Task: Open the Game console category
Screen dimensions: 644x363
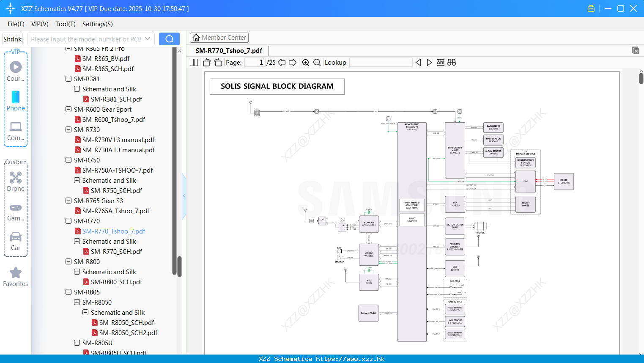Action: tap(16, 212)
